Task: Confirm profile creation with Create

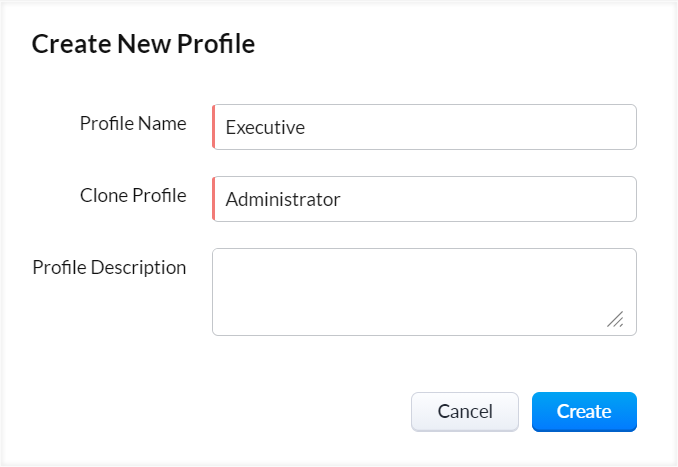Action: (584, 411)
